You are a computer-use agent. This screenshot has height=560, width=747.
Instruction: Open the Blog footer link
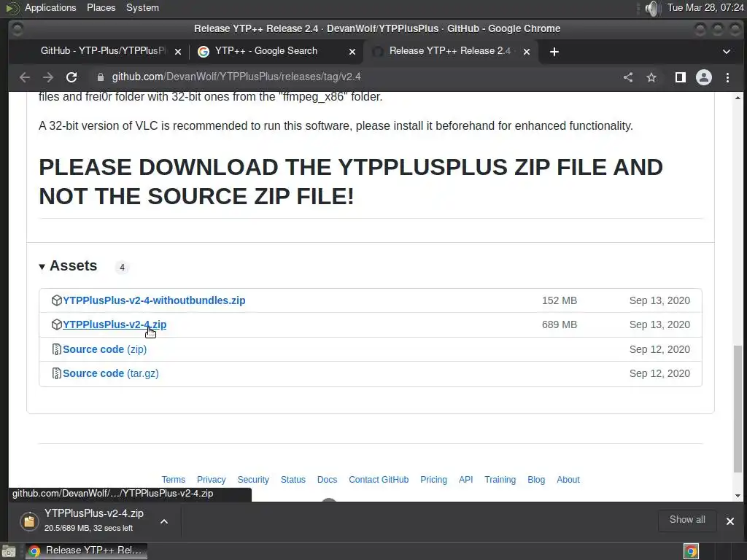click(536, 480)
